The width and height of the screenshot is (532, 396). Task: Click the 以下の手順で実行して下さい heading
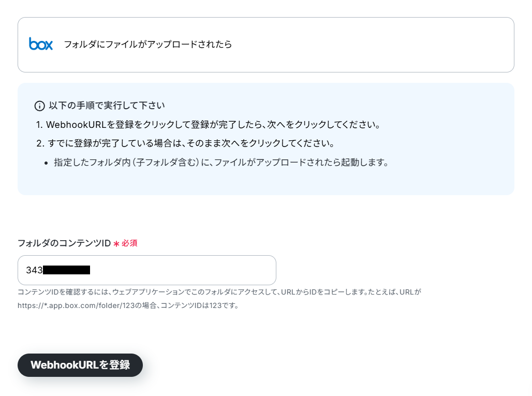(107, 106)
